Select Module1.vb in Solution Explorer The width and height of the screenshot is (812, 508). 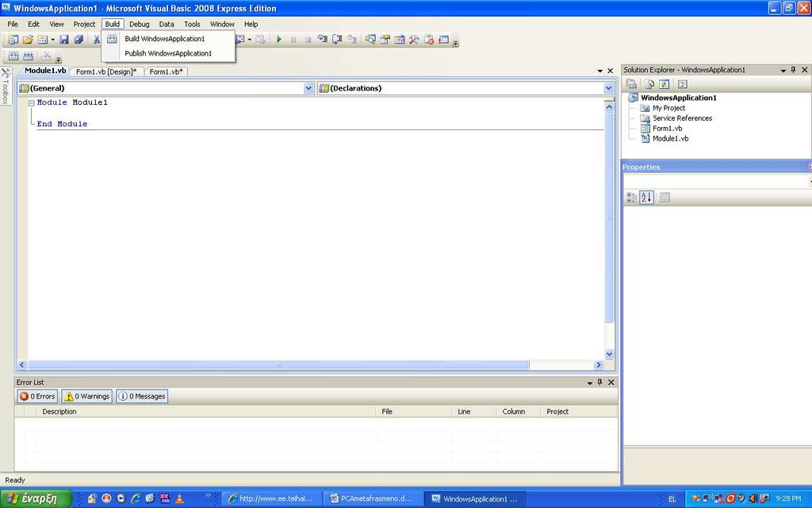tap(670, 138)
